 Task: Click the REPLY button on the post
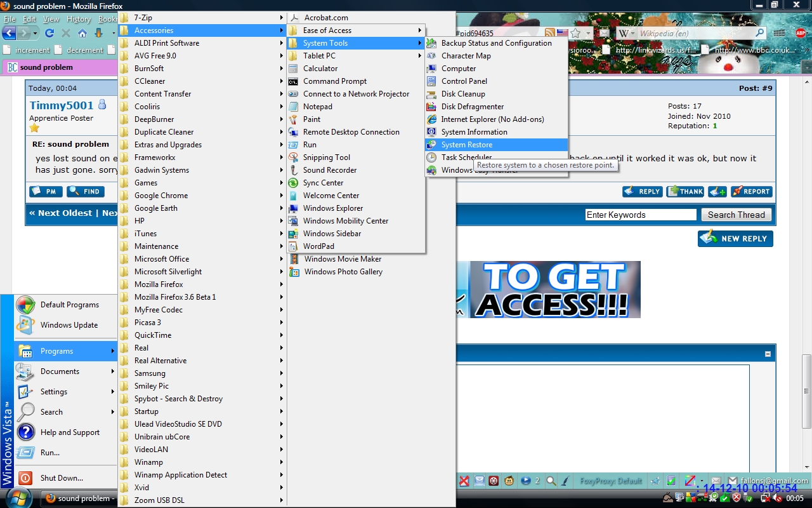(643, 191)
